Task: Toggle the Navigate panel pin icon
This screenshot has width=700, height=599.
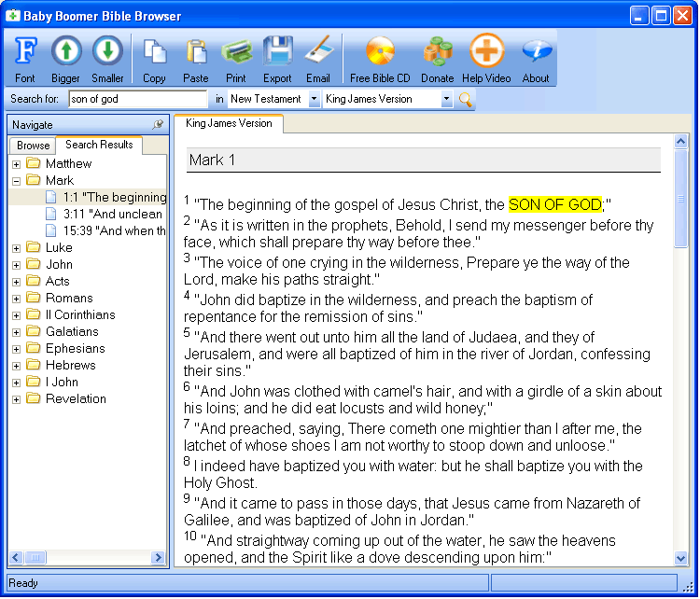Action: pos(158,124)
